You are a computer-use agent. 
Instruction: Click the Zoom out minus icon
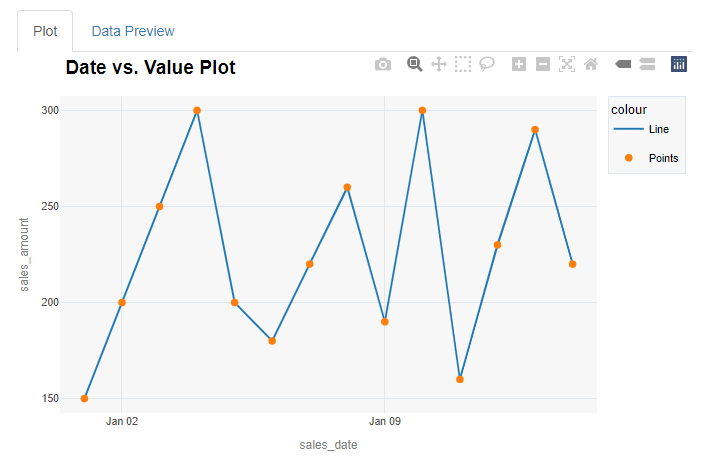point(543,64)
